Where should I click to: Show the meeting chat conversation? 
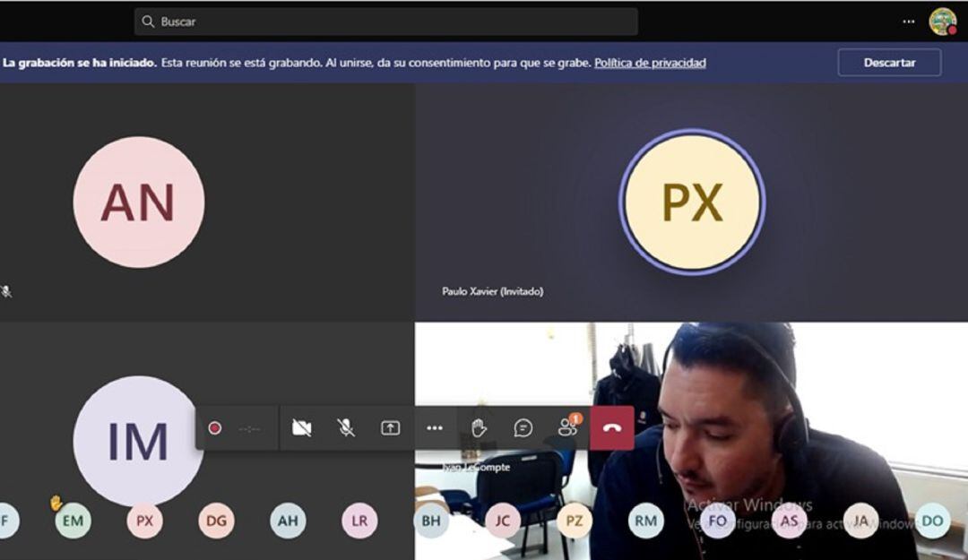[523, 428]
